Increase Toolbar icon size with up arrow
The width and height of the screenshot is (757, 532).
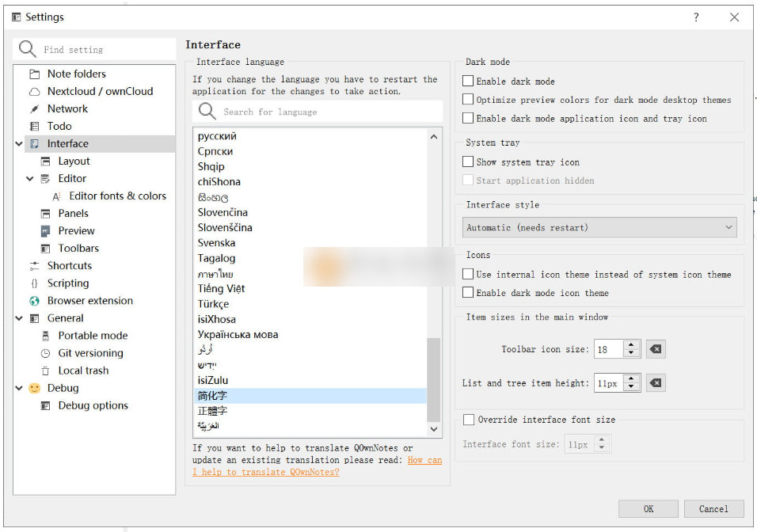(631, 344)
